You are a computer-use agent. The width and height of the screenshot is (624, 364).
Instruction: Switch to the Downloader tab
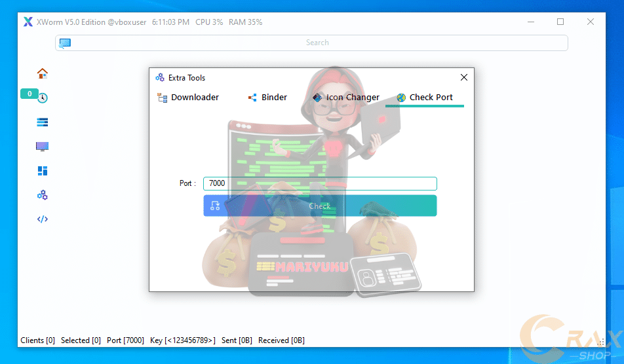(188, 98)
